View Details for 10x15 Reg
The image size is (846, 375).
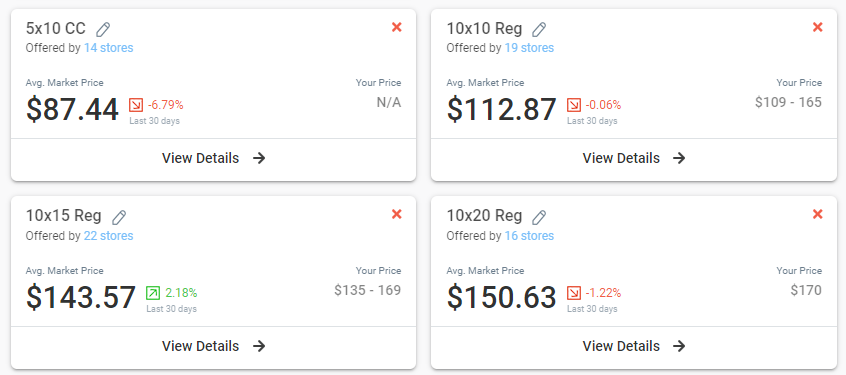click(x=214, y=346)
